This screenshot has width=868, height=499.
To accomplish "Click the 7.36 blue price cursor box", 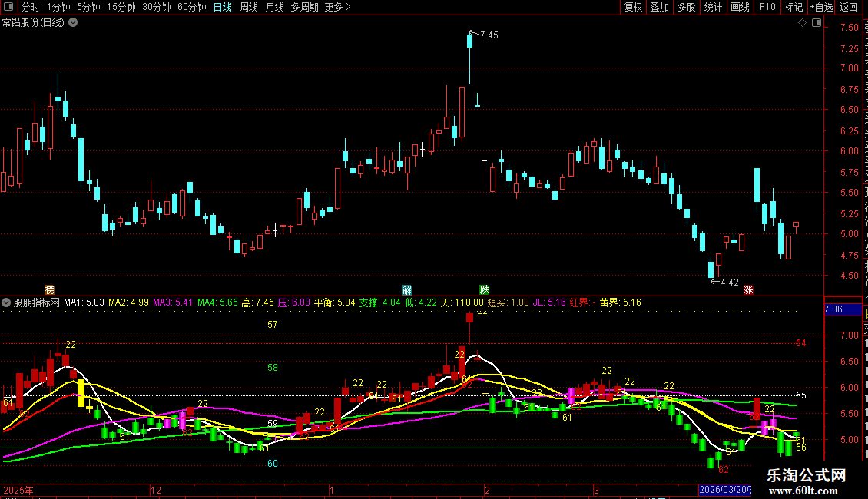I will click(x=843, y=309).
